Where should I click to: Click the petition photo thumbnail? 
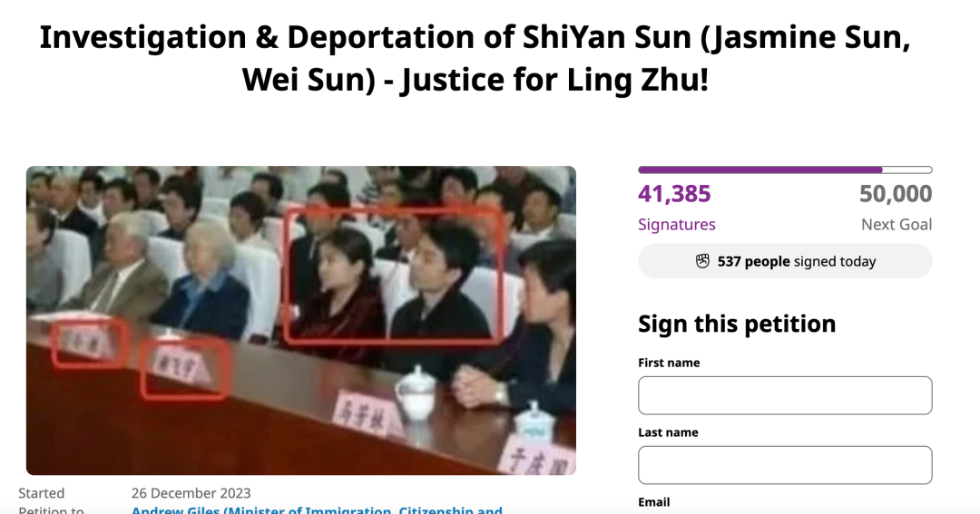point(300,320)
